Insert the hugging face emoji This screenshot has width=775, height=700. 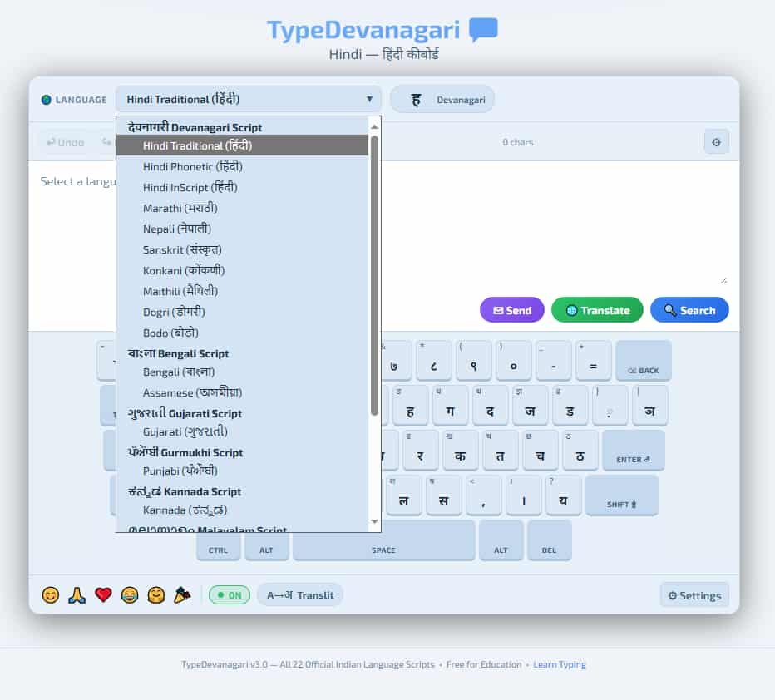[x=156, y=594]
